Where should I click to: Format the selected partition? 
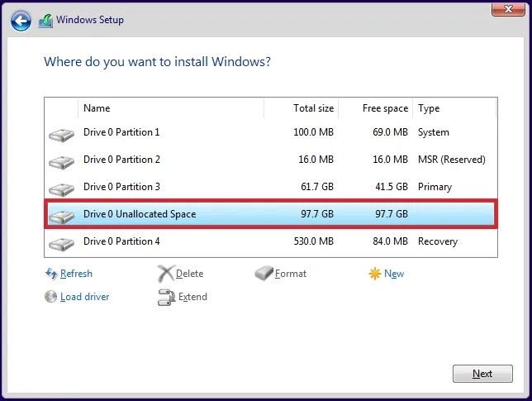pyautogui.click(x=291, y=274)
